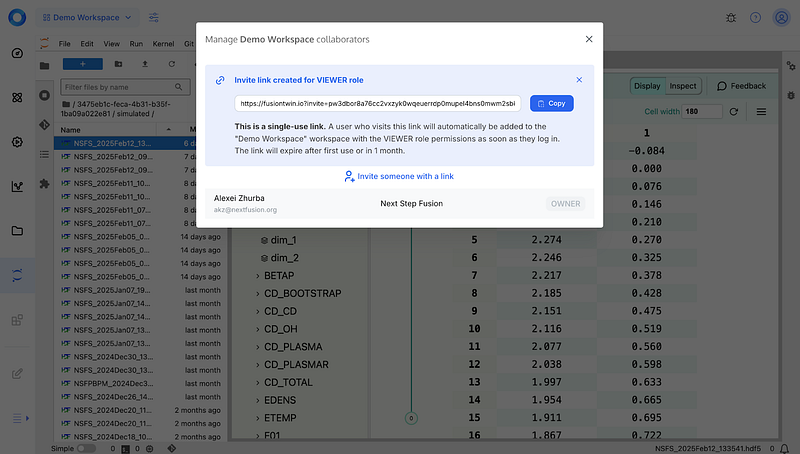Click the invite link URL field
This screenshot has width=800, height=454.
pos(378,103)
